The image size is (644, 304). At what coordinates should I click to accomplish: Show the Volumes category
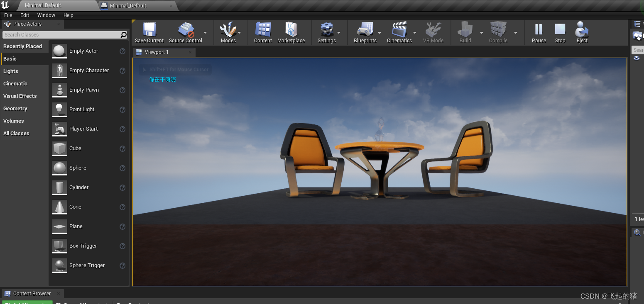tap(24, 121)
